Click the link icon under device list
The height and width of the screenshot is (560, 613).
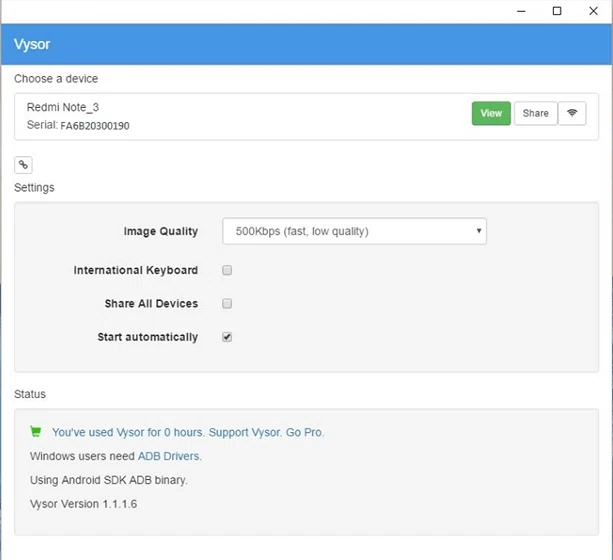point(23,165)
